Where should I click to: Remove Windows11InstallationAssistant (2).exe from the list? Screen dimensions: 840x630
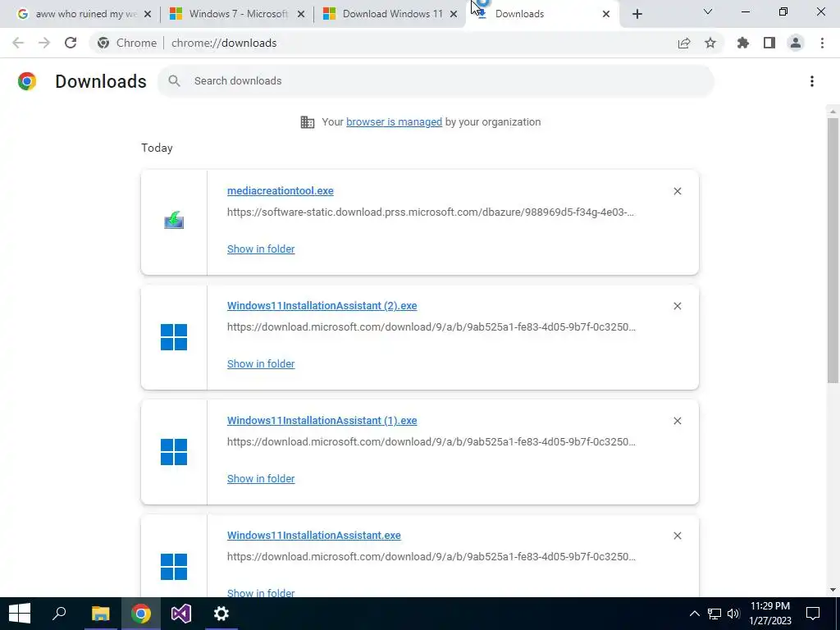click(x=678, y=306)
